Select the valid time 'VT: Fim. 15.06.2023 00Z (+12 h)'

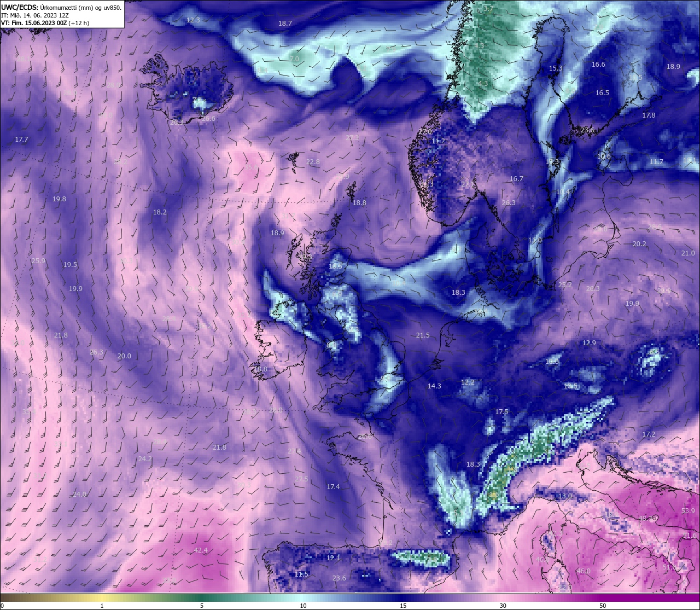coord(45,23)
